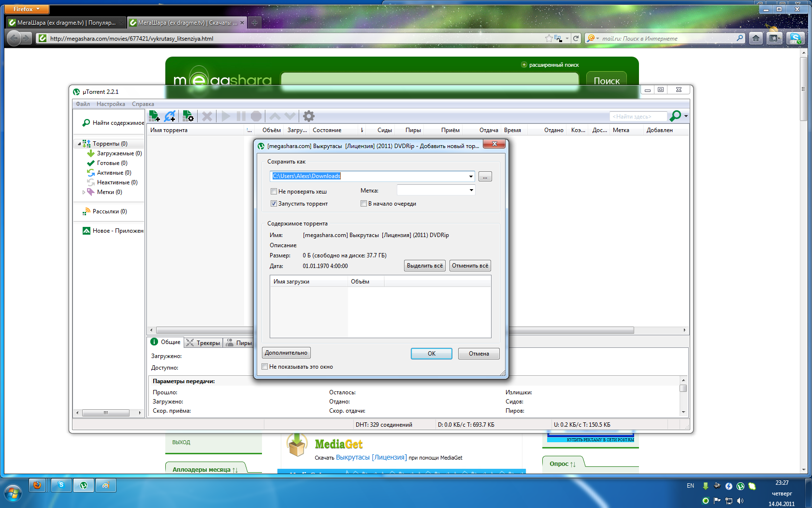Sort by 'Имя торрента' column header
Image resolution: width=812 pixels, height=508 pixels.
pyautogui.click(x=196, y=130)
